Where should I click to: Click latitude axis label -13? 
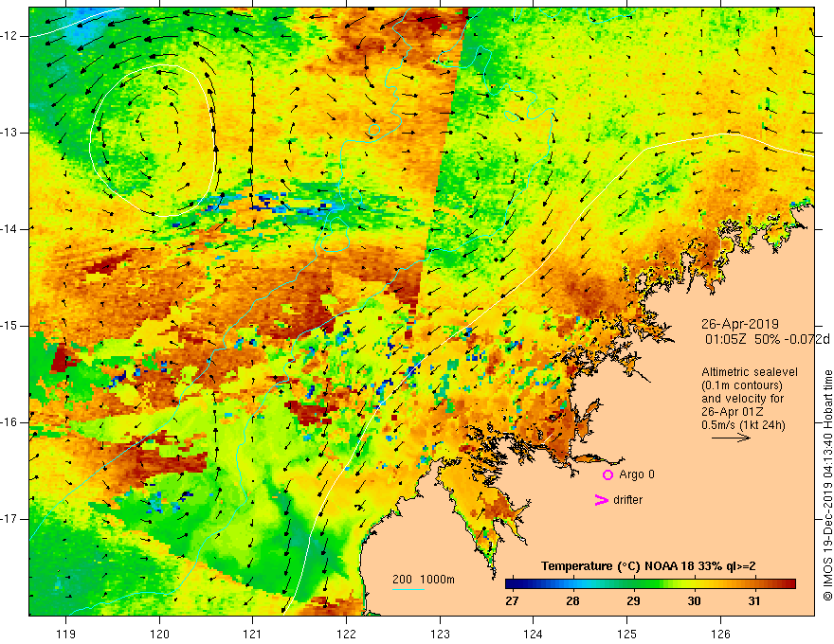coord(10,133)
